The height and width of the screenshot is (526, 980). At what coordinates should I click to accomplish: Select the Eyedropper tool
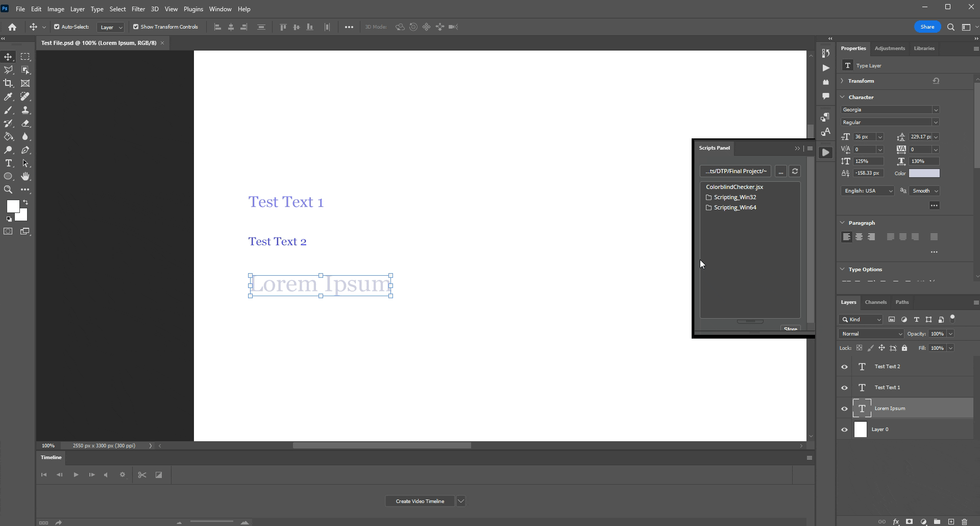pos(9,97)
